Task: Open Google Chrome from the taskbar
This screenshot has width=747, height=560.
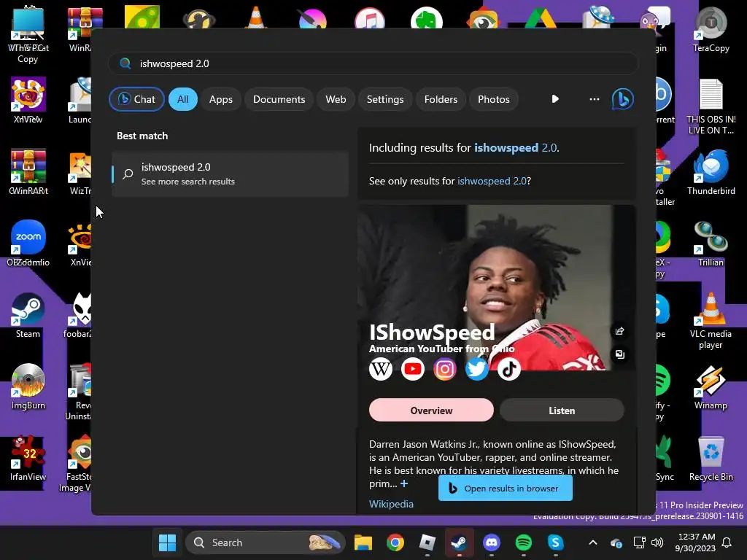Action: coord(395,542)
